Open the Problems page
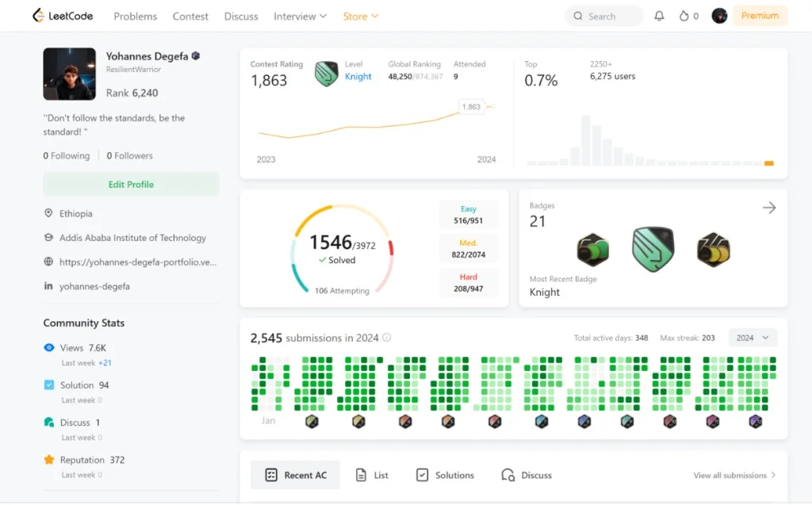The width and height of the screenshot is (812, 505). (x=135, y=16)
